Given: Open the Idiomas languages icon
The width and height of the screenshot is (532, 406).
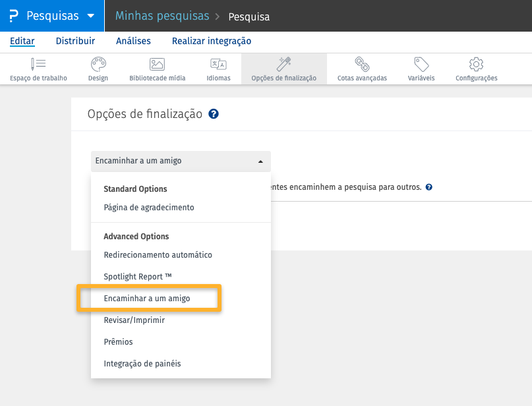Looking at the screenshot, I should pyautogui.click(x=218, y=65).
